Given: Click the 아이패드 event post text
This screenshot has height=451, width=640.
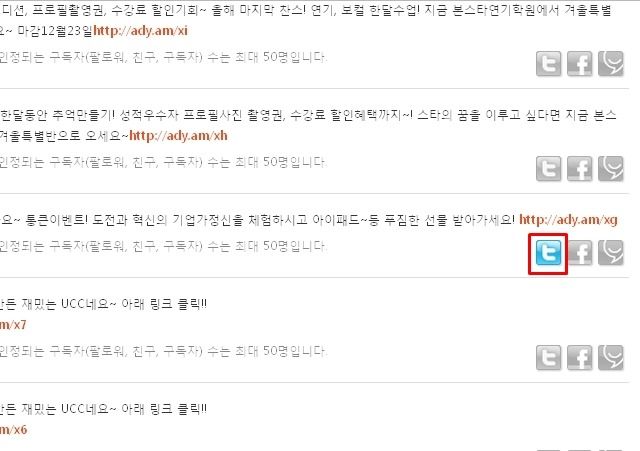Looking at the screenshot, I should pyautogui.click(x=257, y=220).
